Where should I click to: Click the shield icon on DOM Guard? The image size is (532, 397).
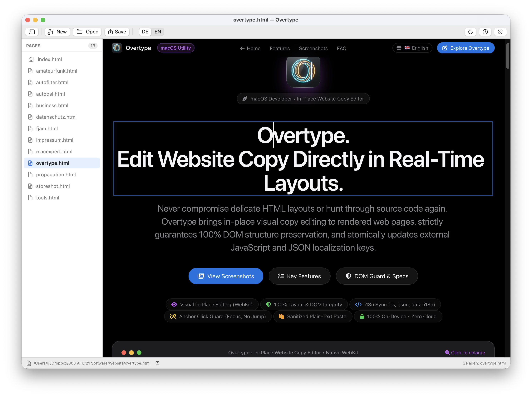point(348,276)
